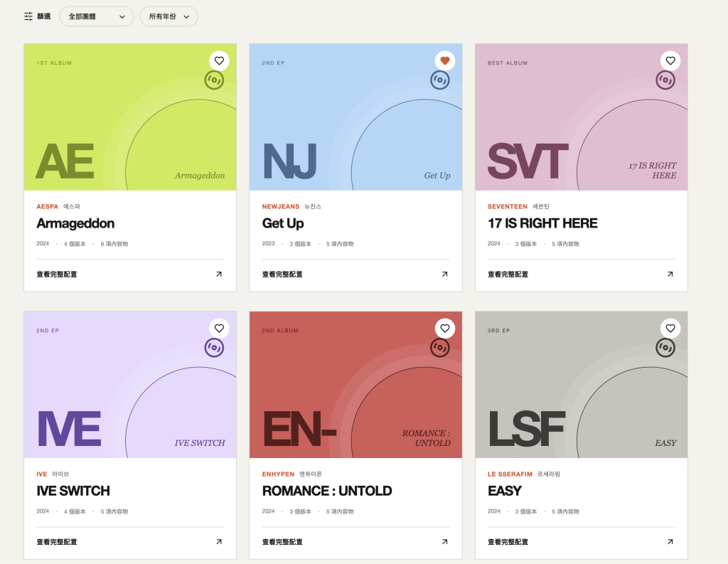
Task: Click arrow icon on ROMANCE : UNTOLD card
Action: [445, 542]
